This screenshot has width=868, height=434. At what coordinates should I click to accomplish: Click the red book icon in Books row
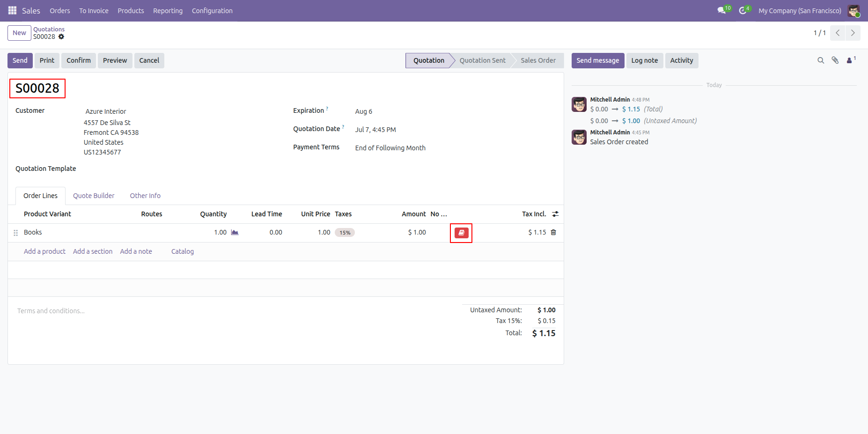point(461,233)
